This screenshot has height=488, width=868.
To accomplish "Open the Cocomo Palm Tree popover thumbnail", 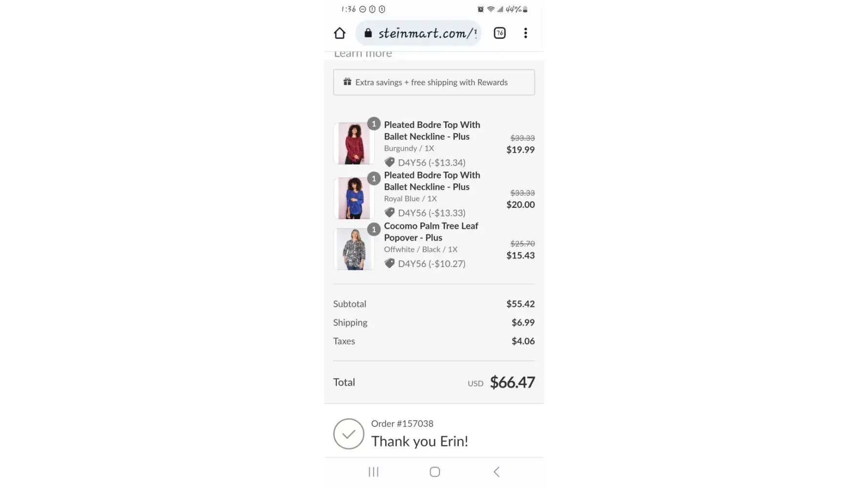I will point(354,249).
